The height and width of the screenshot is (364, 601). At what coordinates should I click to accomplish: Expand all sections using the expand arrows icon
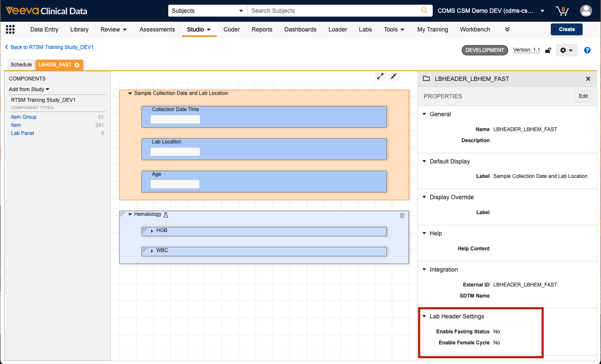(x=380, y=76)
